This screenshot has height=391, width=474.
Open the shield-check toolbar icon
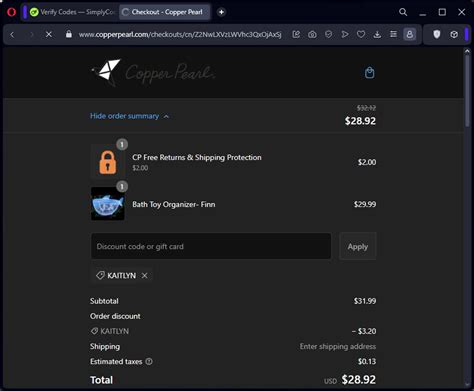pyautogui.click(x=328, y=34)
